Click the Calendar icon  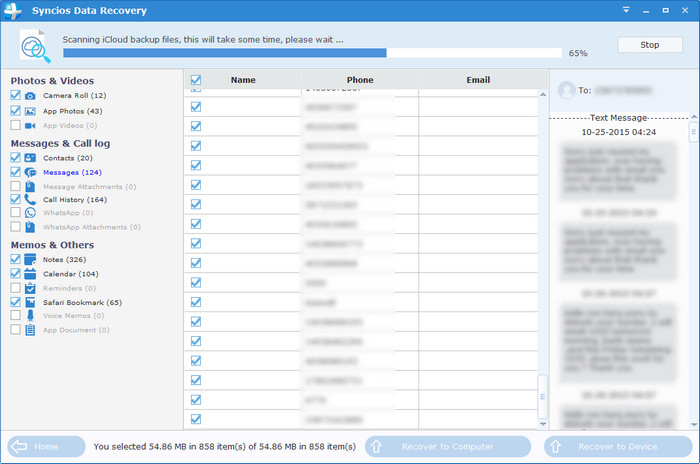tap(30, 274)
